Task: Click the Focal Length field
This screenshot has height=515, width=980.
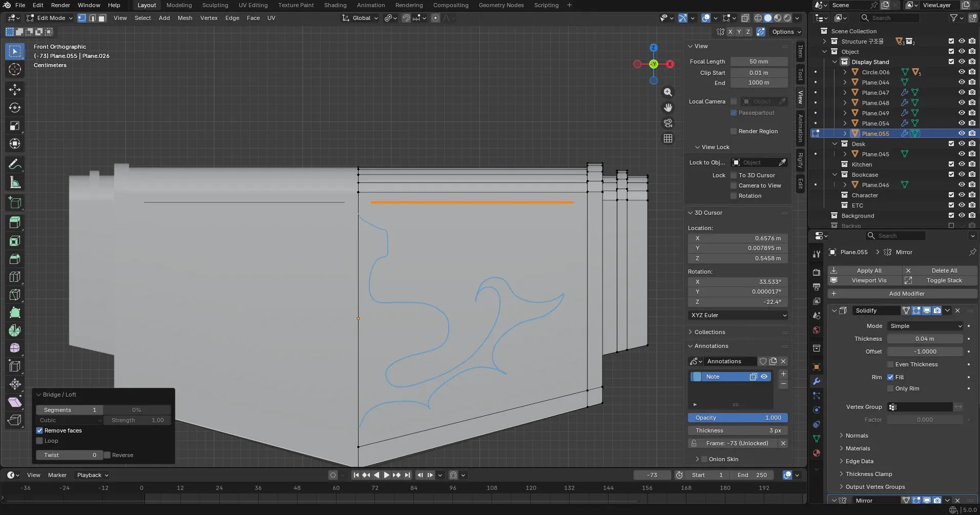Action: [x=759, y=61]
